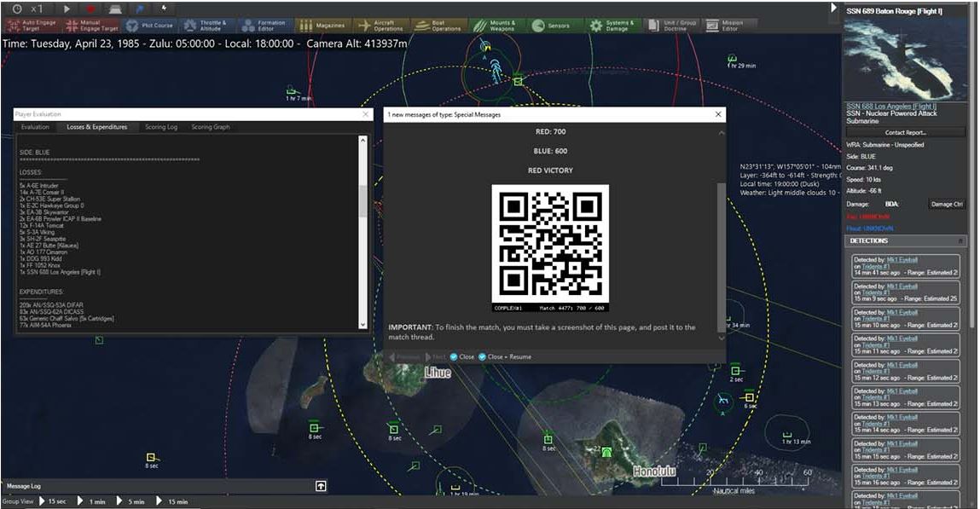Click the Losses list scrollbar thumb

[x=363, y=201]
